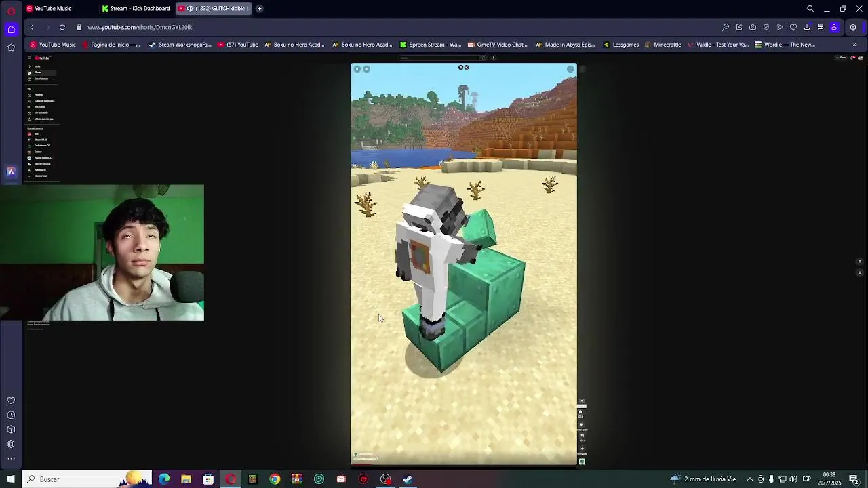Click the Shorts video player
Screen dimensions: 868x488
464,264
